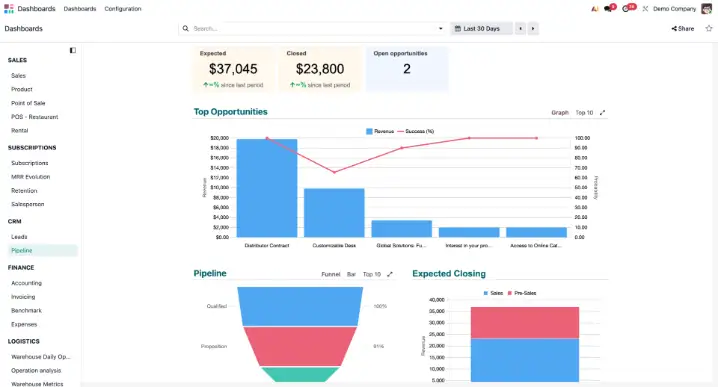This screenshot has height=387, width=718.
Task: Click the Expected $37,045 scorecard
Action: (x=233, y=69)
